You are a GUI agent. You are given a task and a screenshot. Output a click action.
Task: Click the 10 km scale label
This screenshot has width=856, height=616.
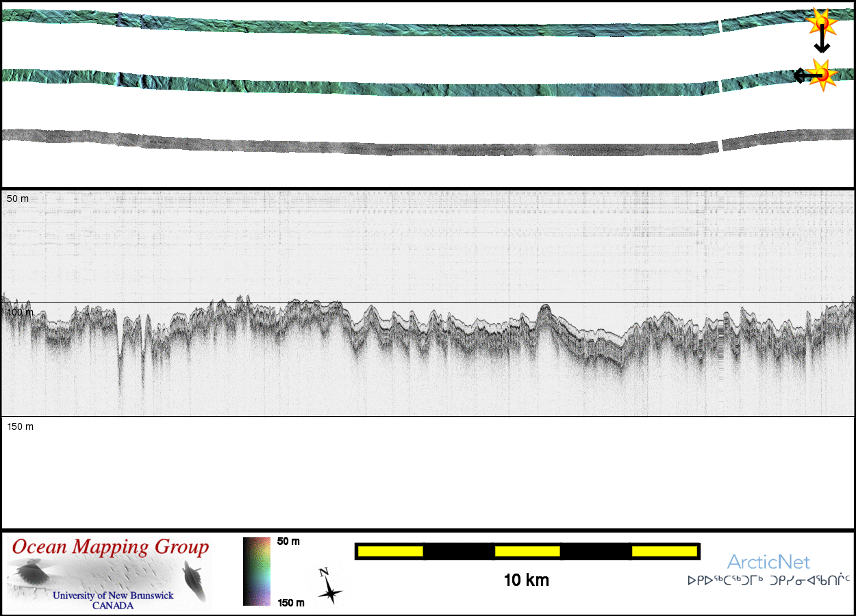click(x=526, y=580)
